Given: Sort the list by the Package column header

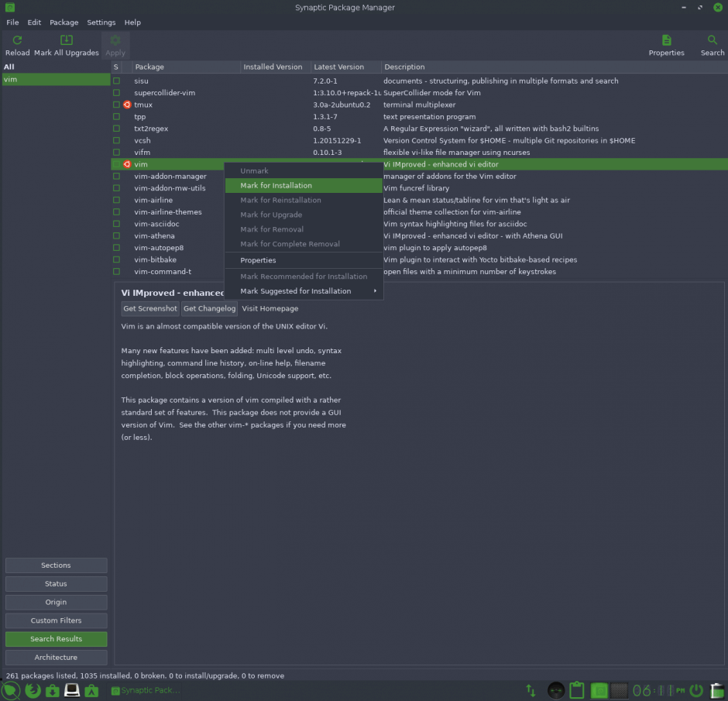Looking at the screenshot, I should [x=186, y=67].
